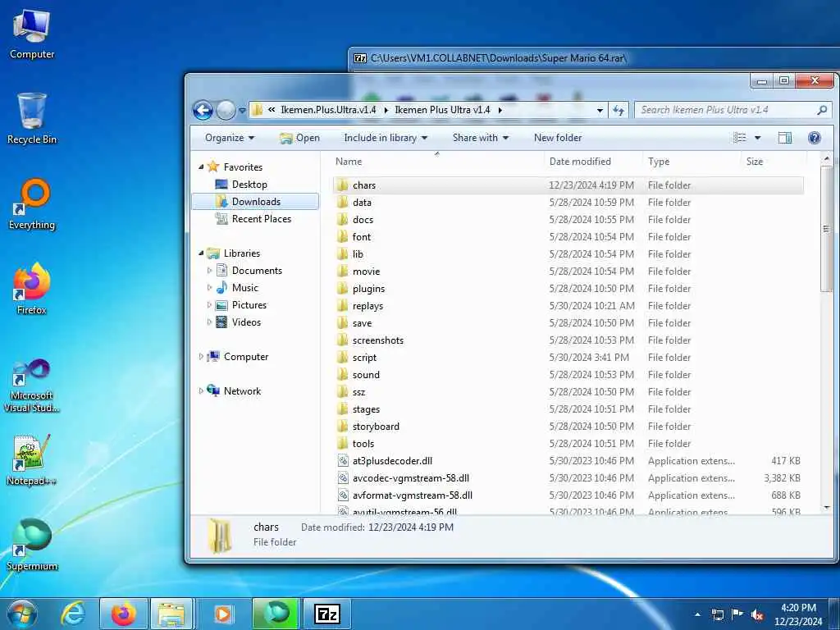This screenshot has width=840, height=630.
Task: Click the file list vertical scrollbar thumb
Action: [826, 229]
